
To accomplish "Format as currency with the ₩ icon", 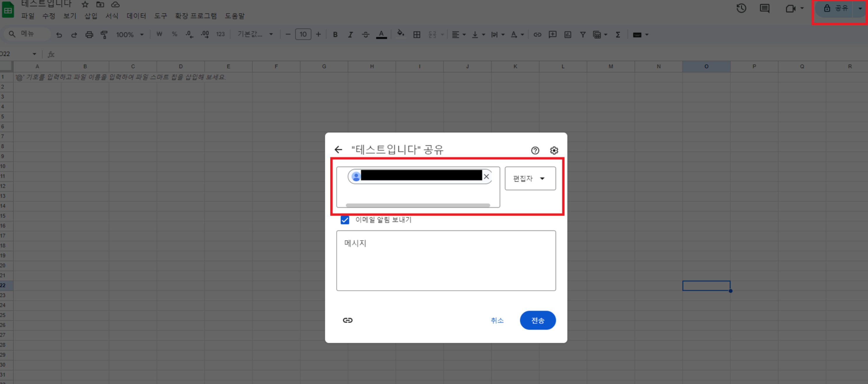I will (159, 34).
